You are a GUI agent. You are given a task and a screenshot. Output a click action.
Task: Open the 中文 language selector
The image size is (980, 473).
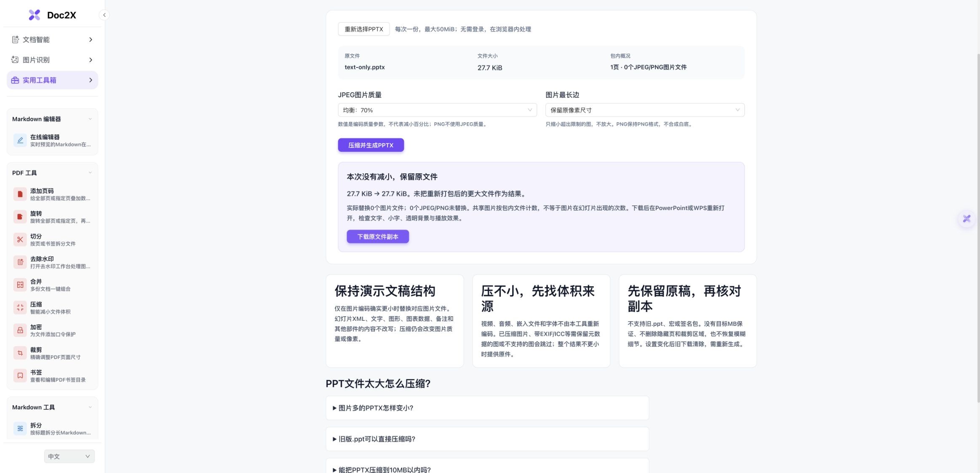[69, 457]
